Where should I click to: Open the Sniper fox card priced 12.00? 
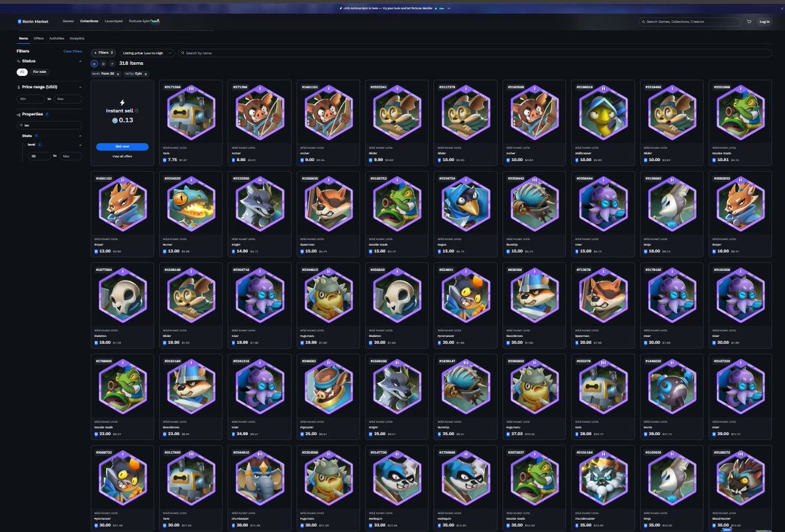click(x=122, y=214)
